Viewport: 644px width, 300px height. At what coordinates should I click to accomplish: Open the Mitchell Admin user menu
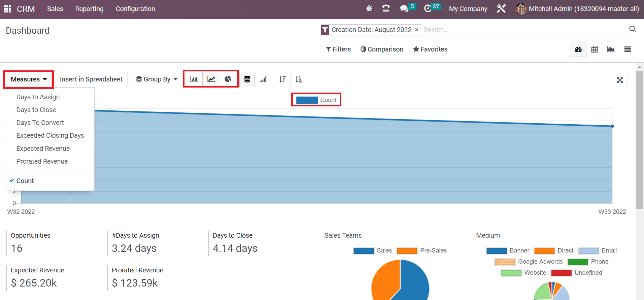point(577,9)
